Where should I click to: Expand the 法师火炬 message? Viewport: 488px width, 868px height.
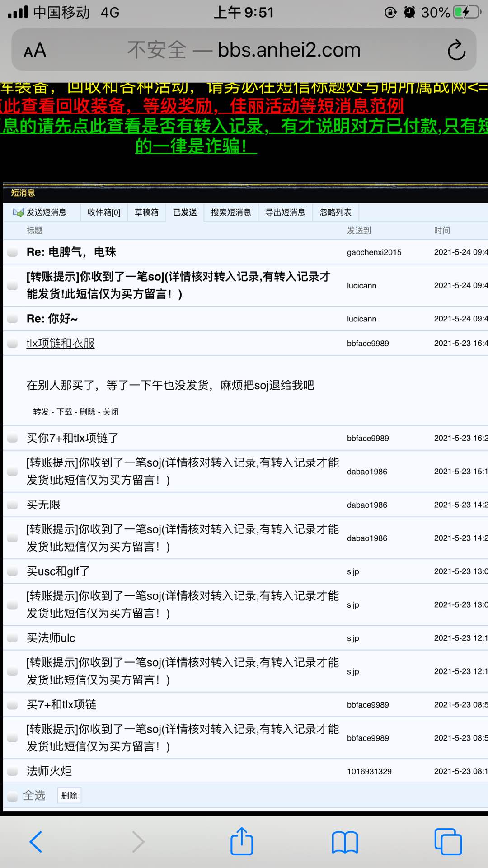[49, 771]
